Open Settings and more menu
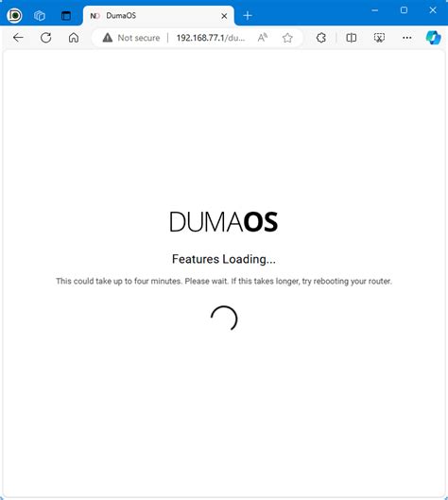This screenshot has height=500, width=448. (406, 38)
